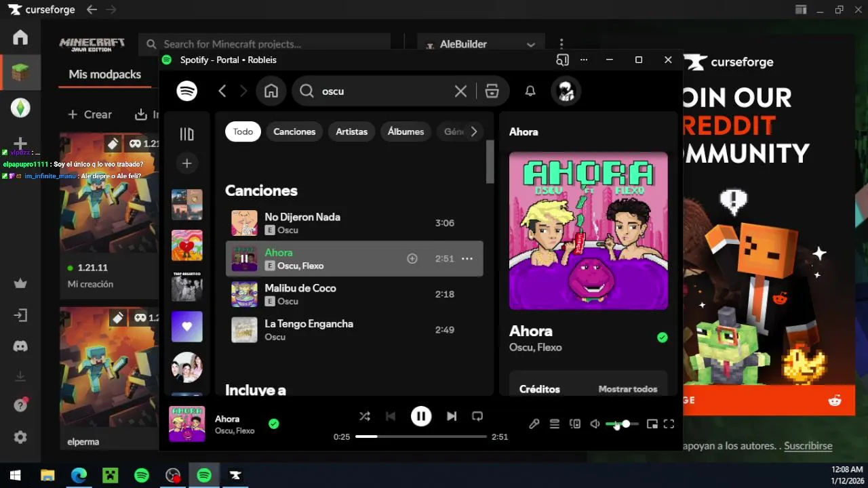Select the Canciones filter chip

pos(294,131)
